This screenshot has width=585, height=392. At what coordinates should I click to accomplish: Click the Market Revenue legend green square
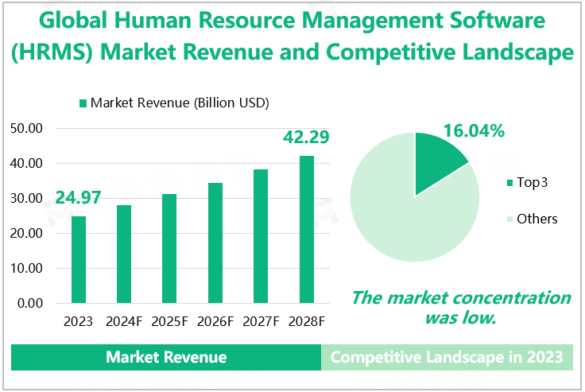tap(82, 103)
